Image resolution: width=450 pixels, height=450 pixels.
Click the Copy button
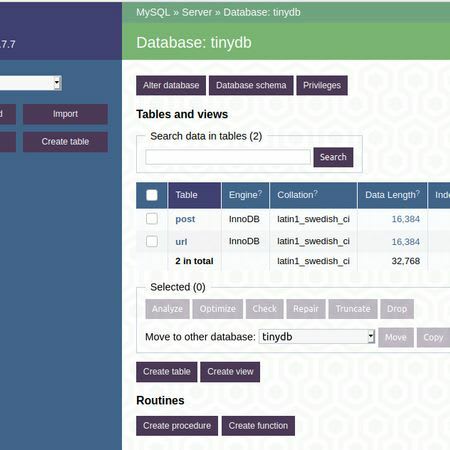click(x=433, y=337)
